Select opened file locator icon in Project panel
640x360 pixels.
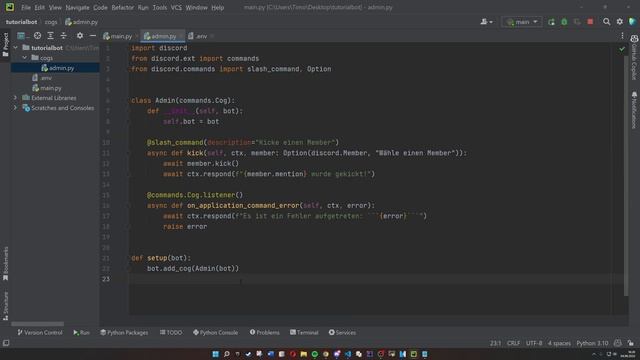coord(38,36)
